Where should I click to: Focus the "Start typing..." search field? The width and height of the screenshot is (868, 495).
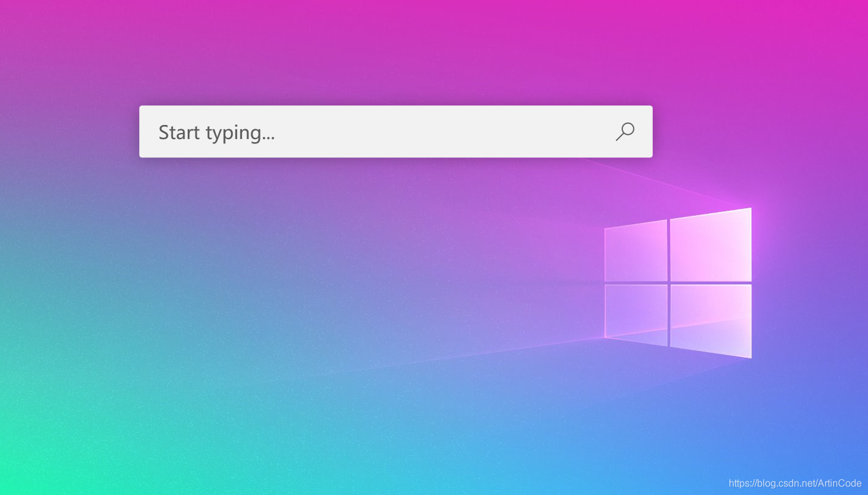395,132
